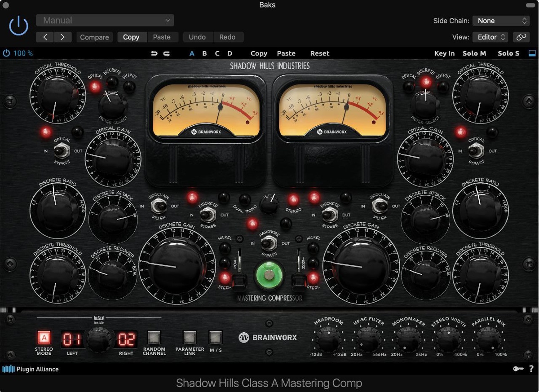The width and height of the screenshot is (539, 392).
Task: Toggle the plugin power button
Action: point(18,26)
